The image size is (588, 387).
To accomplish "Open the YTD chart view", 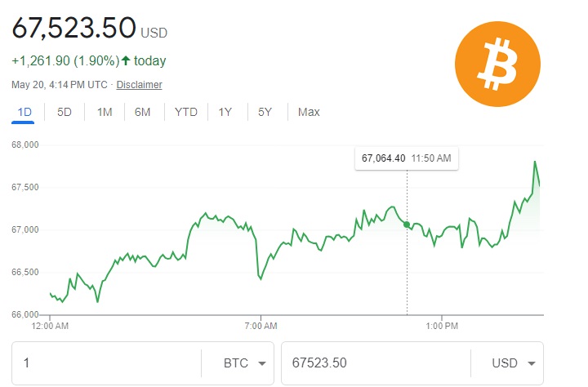I will click(x=186, y=112).
